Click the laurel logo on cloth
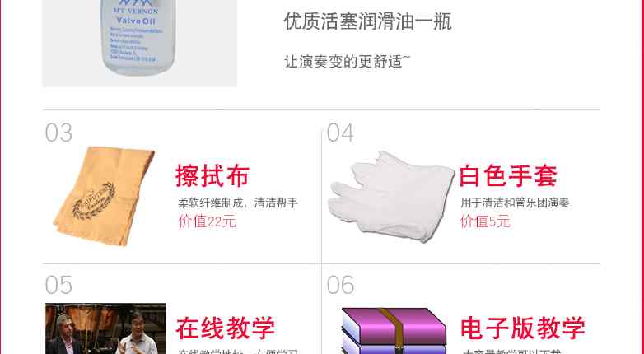The image size is (644, 354). pyautogui.click(x=94, y=201)
